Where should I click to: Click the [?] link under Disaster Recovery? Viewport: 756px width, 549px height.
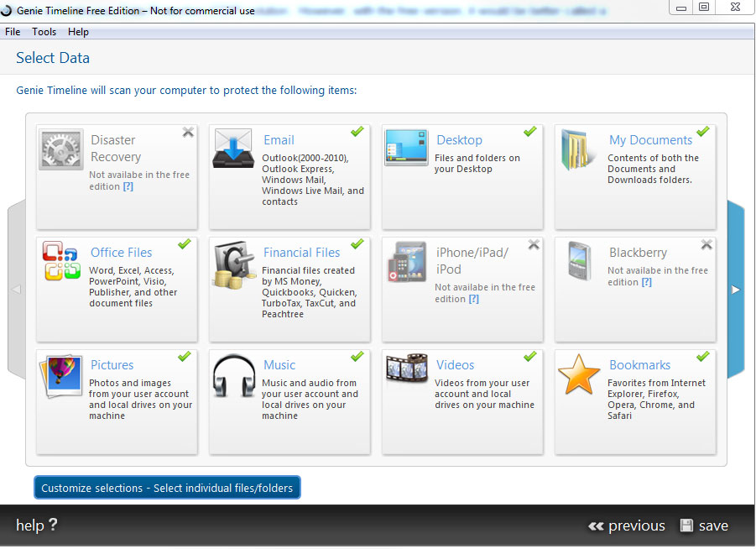(x=128, y=186)
